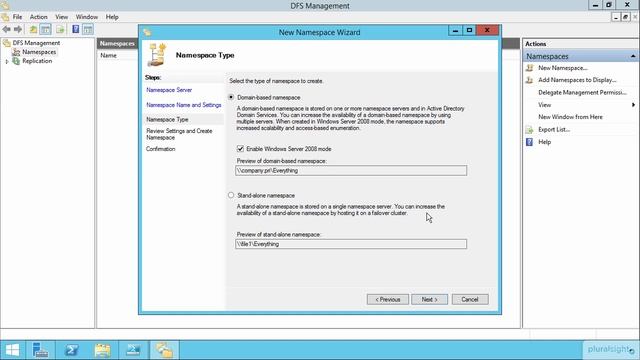Click the domain-based namespace preview field

pyautogui.click(x=351, y=171)
